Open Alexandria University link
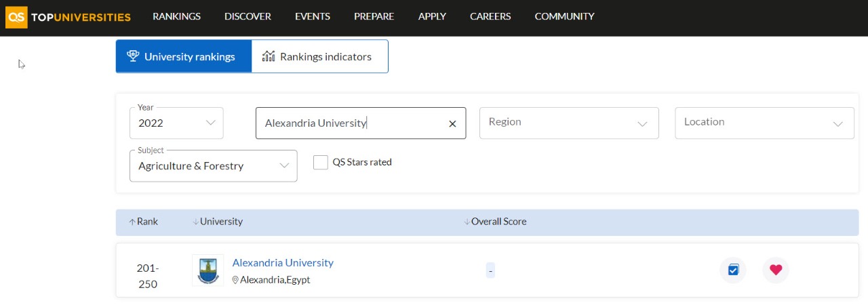Viewport: 868px width, 305px height. 283,263
